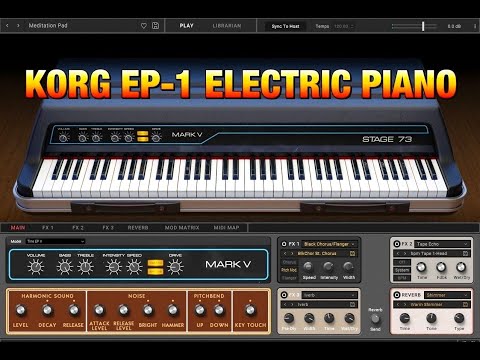Screen dimensions: 480x360
Task: Click the TREBLE knob on lower Mark V panel
Action: pos(86,267)
